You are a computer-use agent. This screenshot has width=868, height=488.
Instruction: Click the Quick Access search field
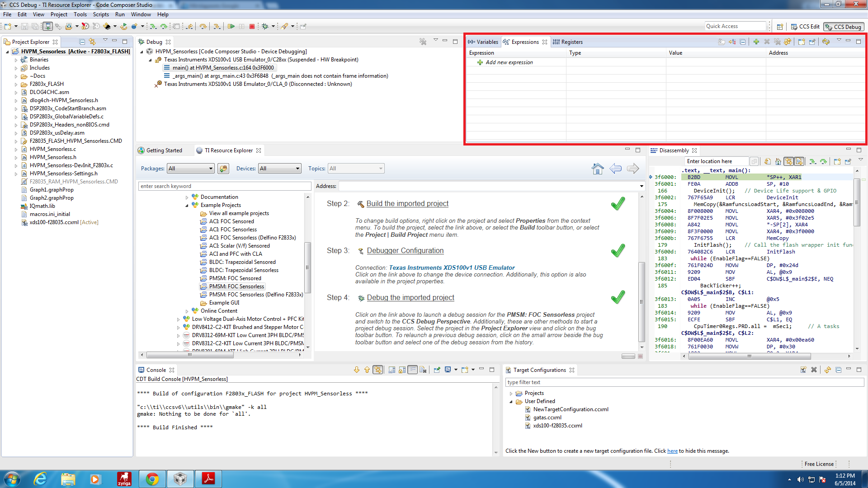click(x=736, y=26)
